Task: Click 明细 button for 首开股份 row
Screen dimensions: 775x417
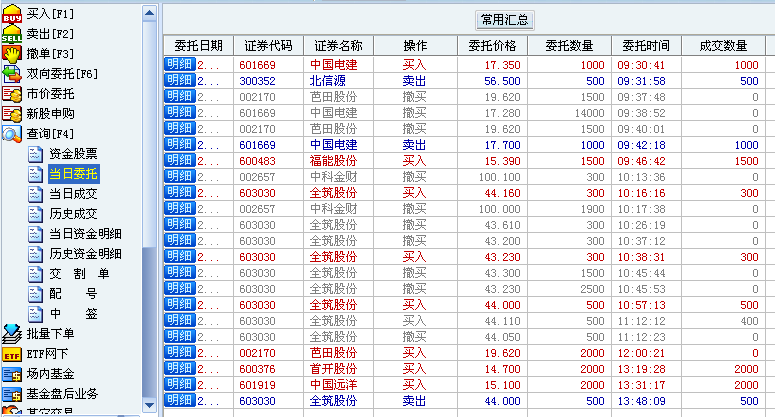Action: tap(179, 369)
